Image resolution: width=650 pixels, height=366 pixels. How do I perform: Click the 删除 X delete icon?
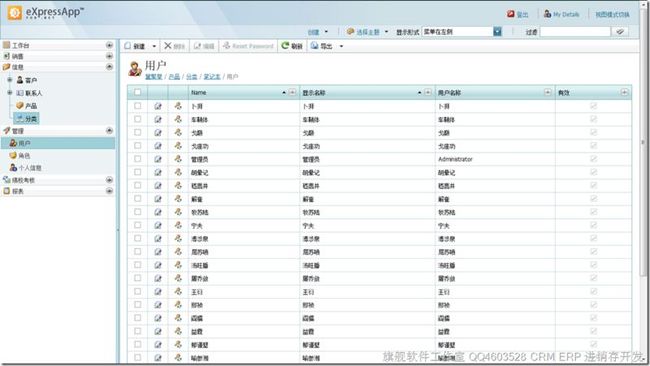(167, 46)
